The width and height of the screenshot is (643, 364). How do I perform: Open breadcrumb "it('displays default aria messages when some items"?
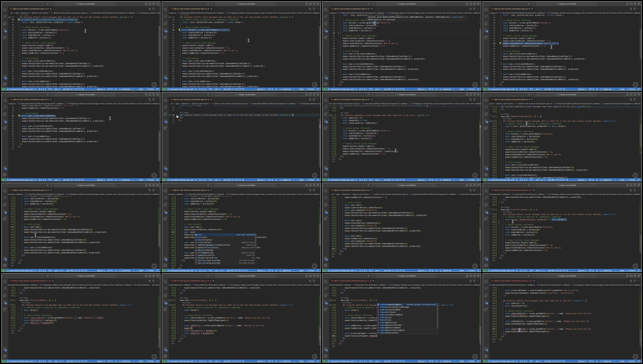[606, 285]
